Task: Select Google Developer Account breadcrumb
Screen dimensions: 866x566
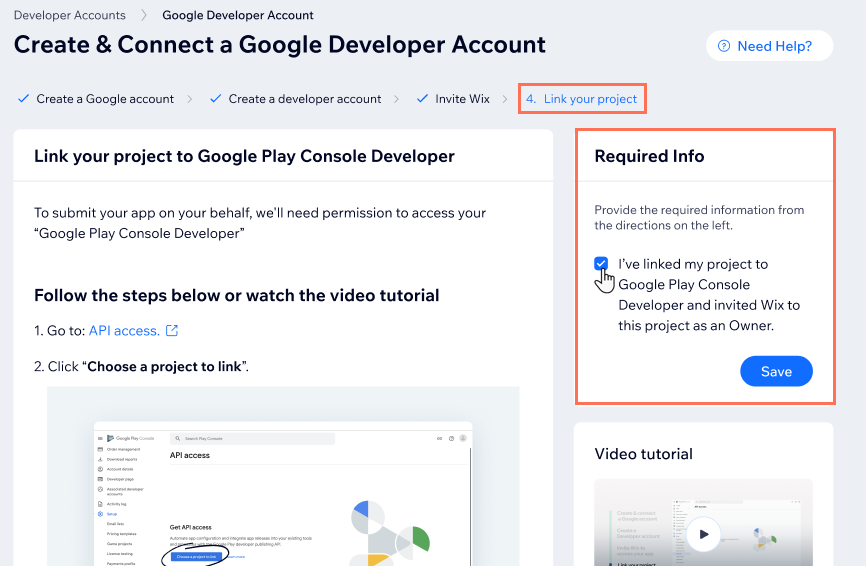Action: (237, 15)
